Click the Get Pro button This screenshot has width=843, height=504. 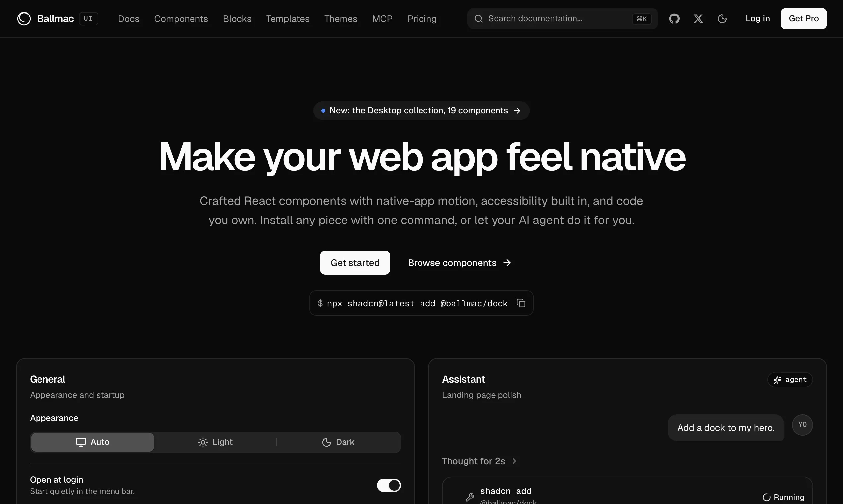[804, 18]
